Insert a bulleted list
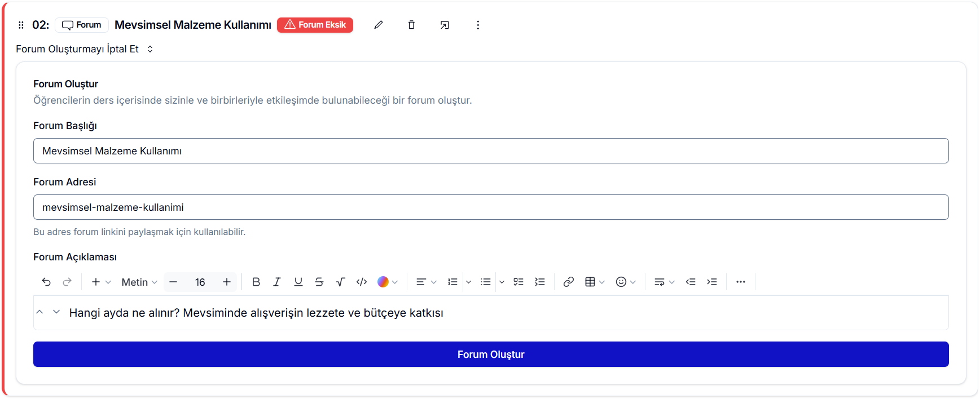This screenshot has height=399, width=980. pos(486,282)
